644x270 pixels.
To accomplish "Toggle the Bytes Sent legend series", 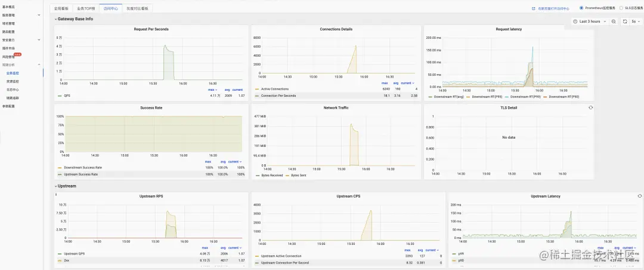I will pos(299,176).
